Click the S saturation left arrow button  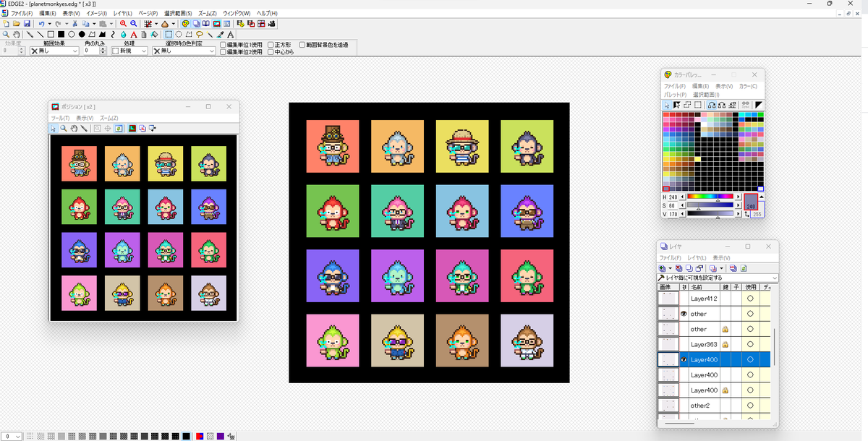[x=682, y=205]
